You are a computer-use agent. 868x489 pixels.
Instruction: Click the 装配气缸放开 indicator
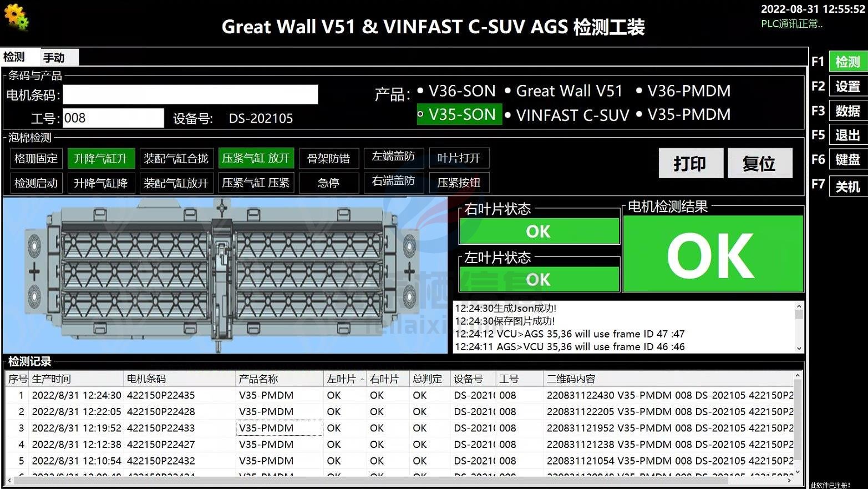pos(176,183)
